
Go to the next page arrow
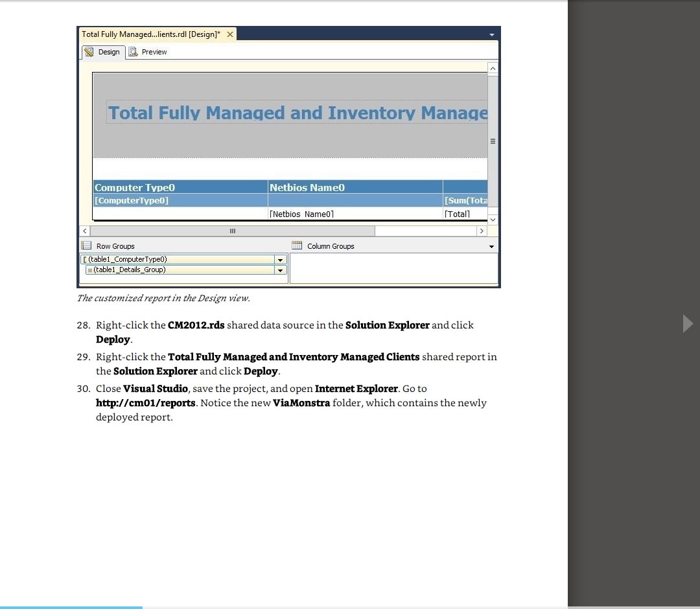tap(688, 323)
